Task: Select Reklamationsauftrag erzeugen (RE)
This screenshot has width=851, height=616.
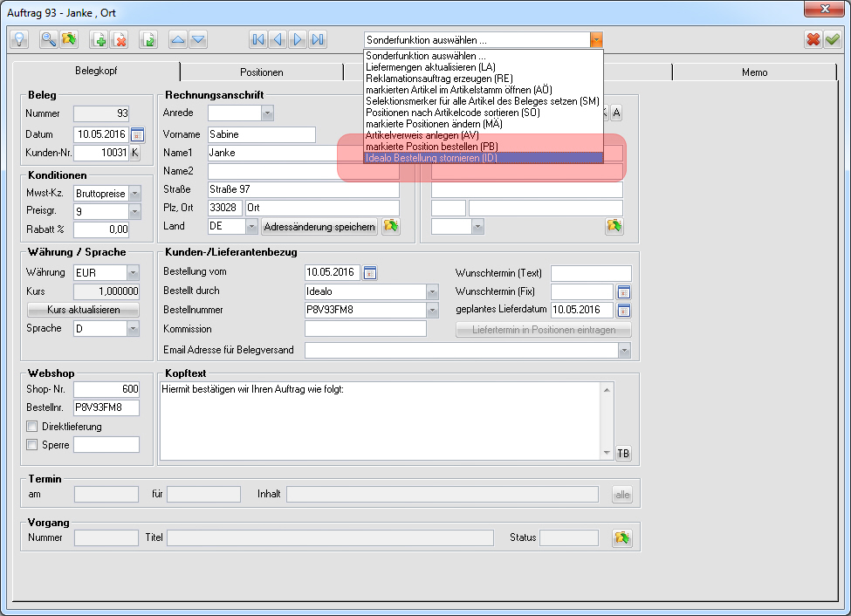Action: click(483, 79)
